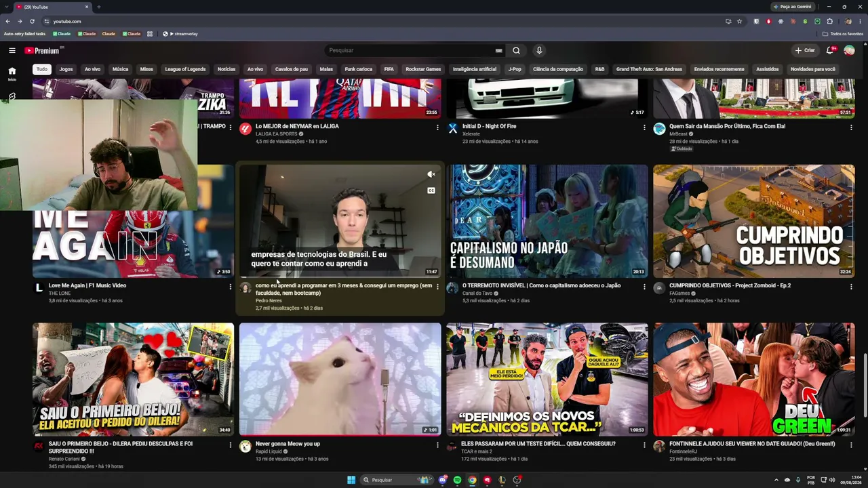868x488 pixels.
Task: Open O TERREMOTO INVISÍVEL video title
Action: 541,285
